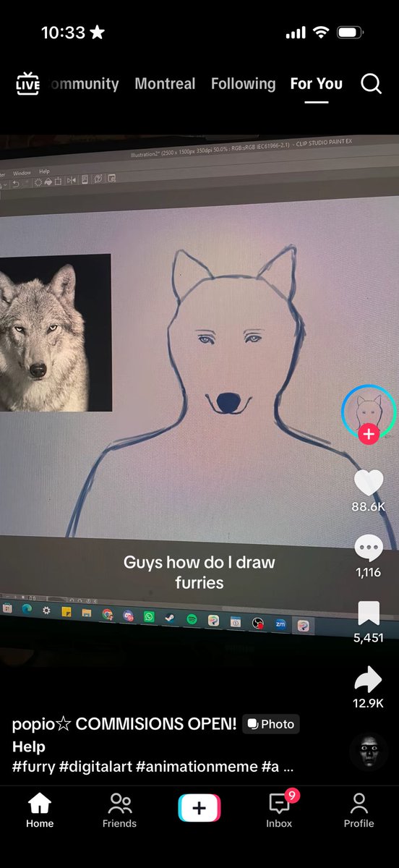Click settings gear on Windows taskbar

(46, 610)
